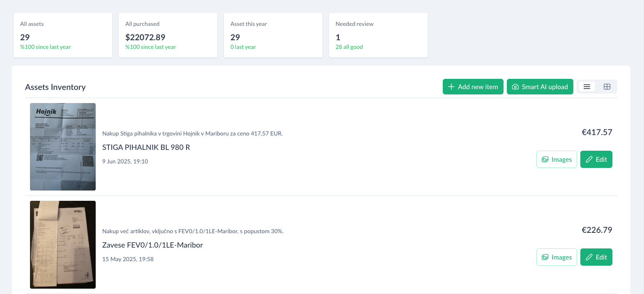Open the STIGA PIHALNIK BL 980 R item
Screen dimensions: 644x294
[x=146, y=147]
